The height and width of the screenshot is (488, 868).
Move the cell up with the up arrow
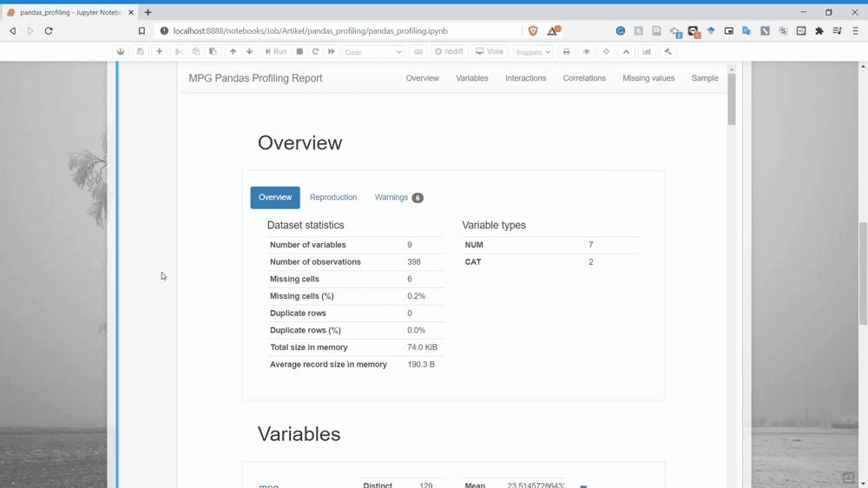pos(233,51)
